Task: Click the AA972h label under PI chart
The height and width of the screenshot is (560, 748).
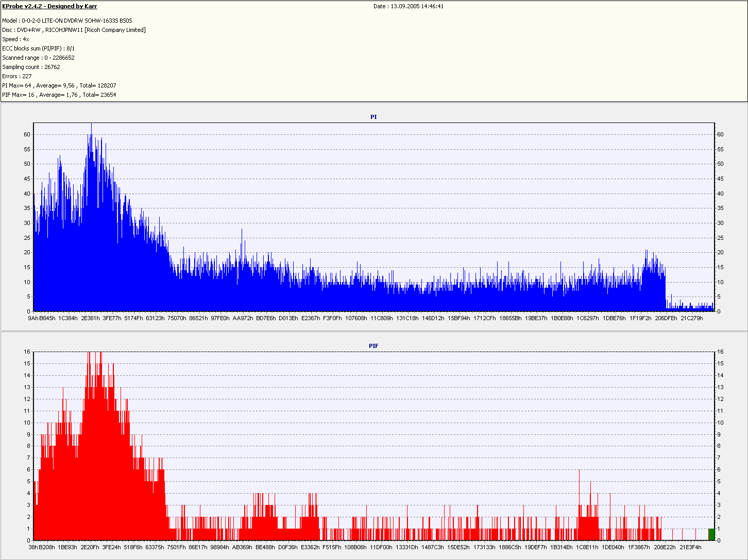Action: point(243,318)
